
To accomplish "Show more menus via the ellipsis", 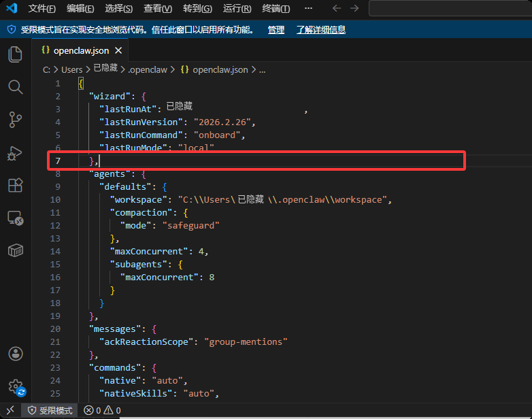I will (308, 8).
